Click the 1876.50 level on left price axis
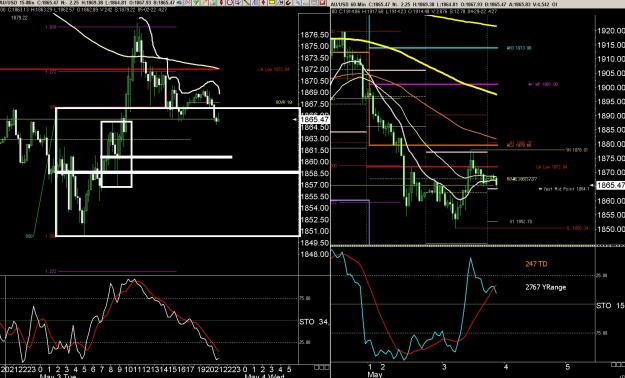625x378 pixels. pos(314,35)
